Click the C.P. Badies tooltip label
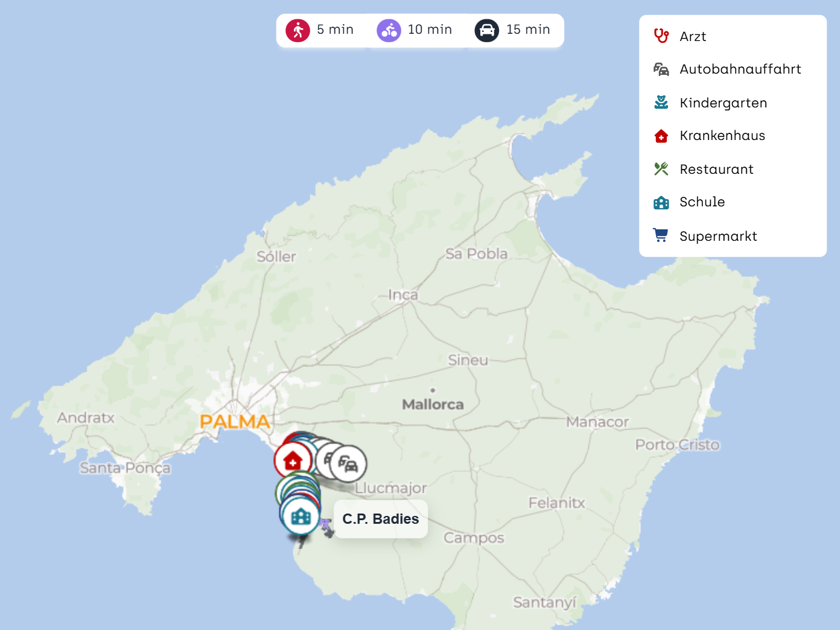 pos(380,519)
